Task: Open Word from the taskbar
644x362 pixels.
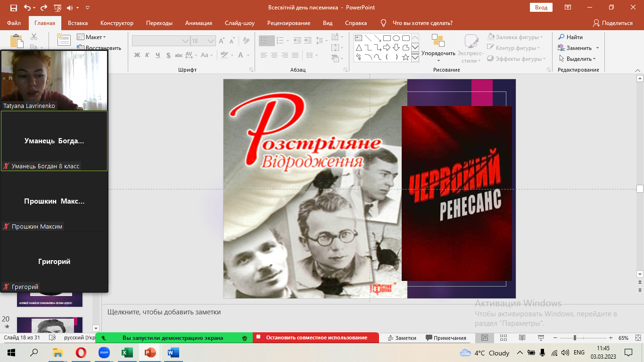Action: pyautogui.click(x=173, y=353)
